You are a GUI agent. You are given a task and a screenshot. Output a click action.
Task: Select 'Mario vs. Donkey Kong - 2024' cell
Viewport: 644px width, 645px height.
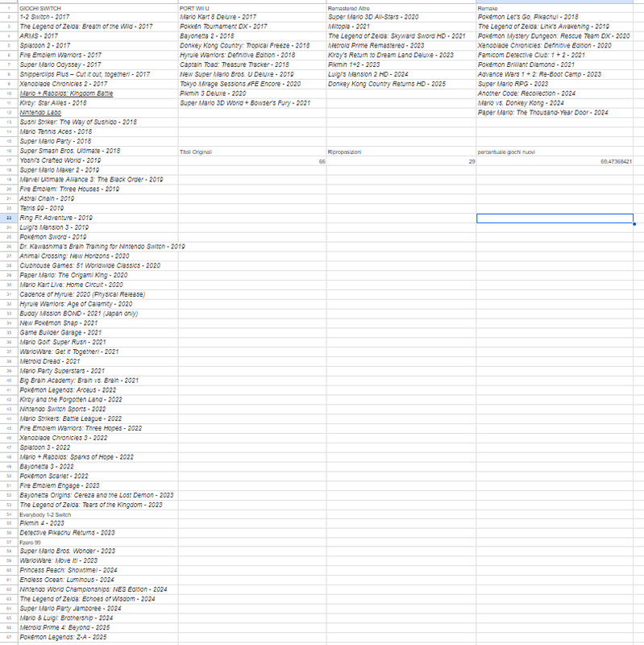click(555, 103)
